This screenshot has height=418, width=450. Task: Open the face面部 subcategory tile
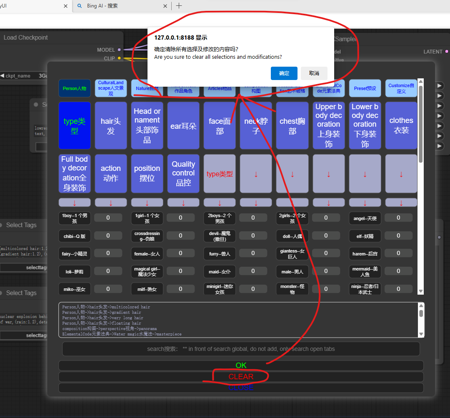tap(220, 126)
